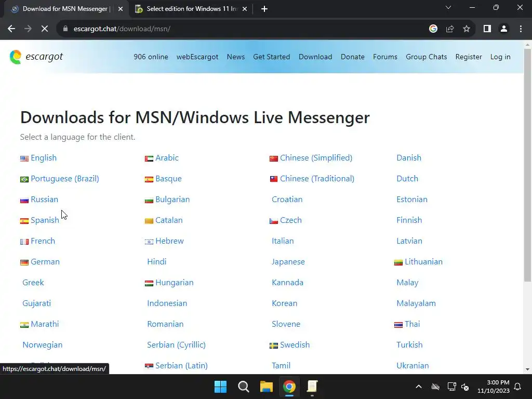Image resolution: width=532 pixels, height=399 pixels.
Task: Open Chrome three-dot menu
Action: [x=521, y=29]
